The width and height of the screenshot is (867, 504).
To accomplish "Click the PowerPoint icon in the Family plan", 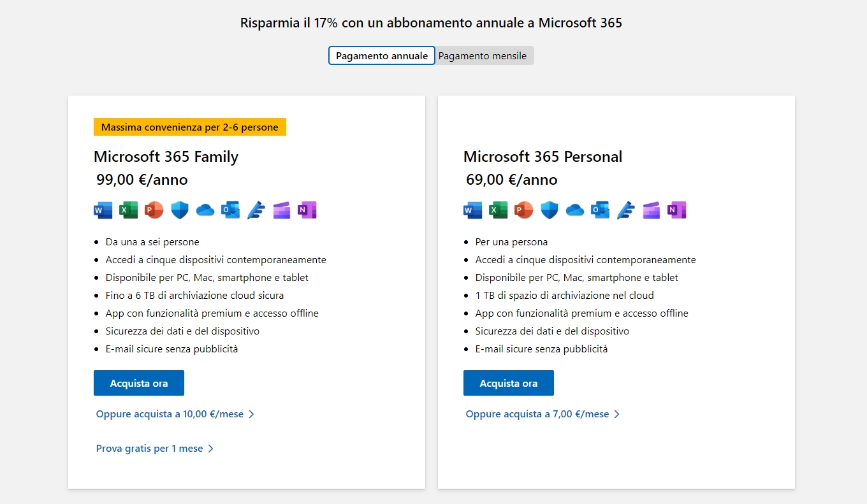I will (154, 210).
